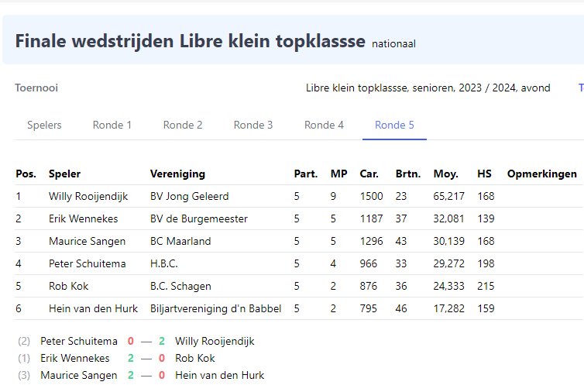Switch to the Ronde 1 tab
The image size is (584, 392).
[x=112, y=125]
